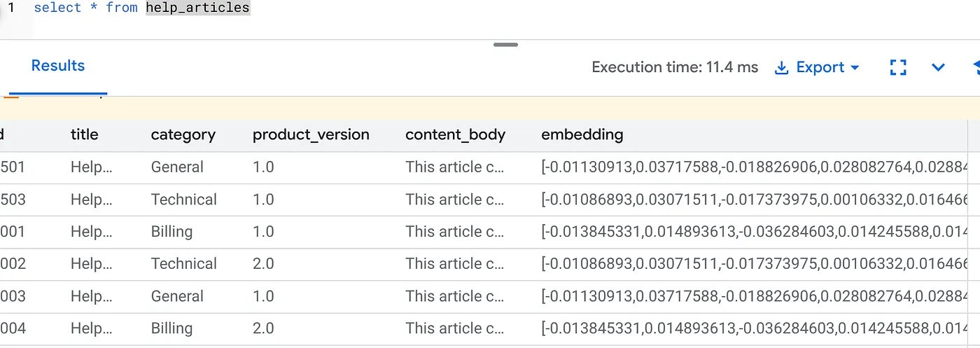This screenshot has height=348, width=980.
Task: Click the product_version column header
Action: 311,134
